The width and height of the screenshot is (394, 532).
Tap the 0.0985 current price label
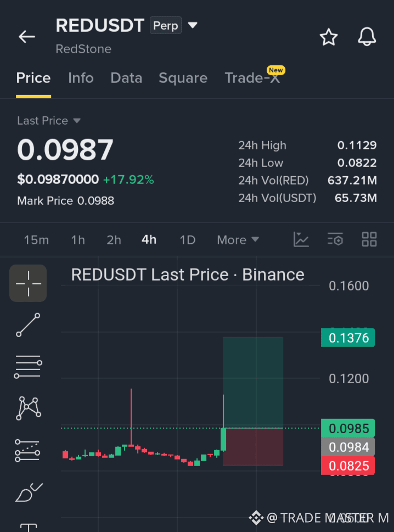point(348,429)
